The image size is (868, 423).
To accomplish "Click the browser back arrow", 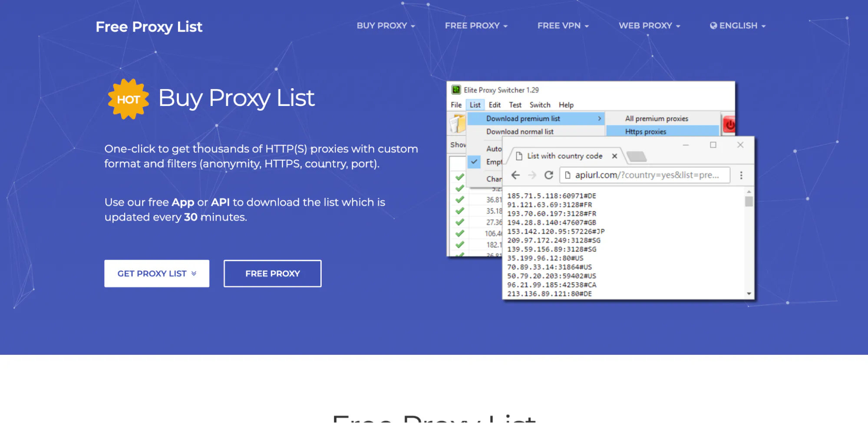I will [x=515, y=175].
